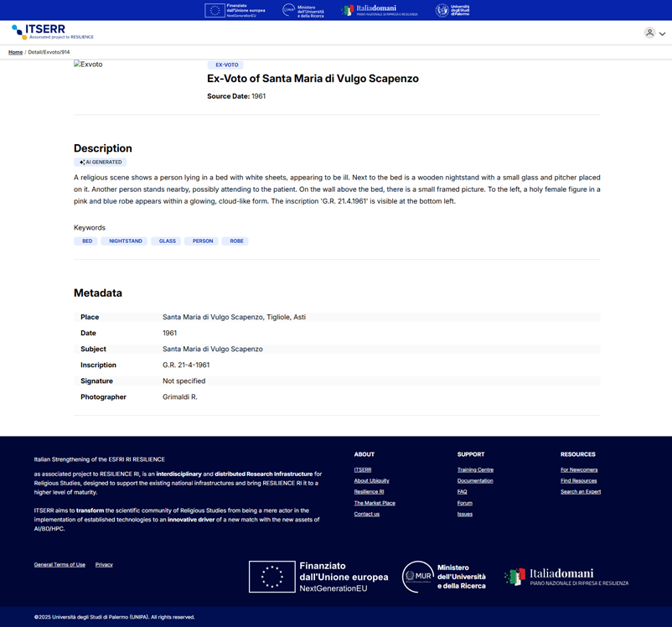Select the ROBE keyword tag
The image size is (672, 627).
click(x=236, y=241)
